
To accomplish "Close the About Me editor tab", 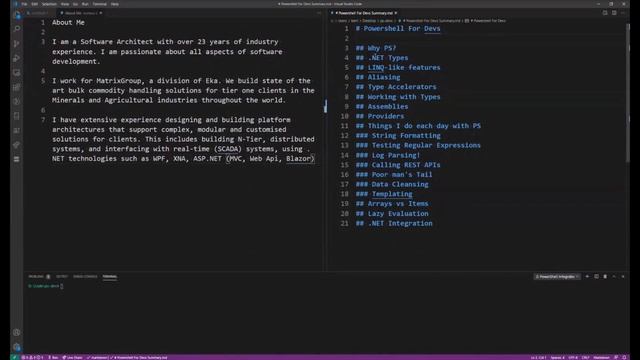I will 101,13.
